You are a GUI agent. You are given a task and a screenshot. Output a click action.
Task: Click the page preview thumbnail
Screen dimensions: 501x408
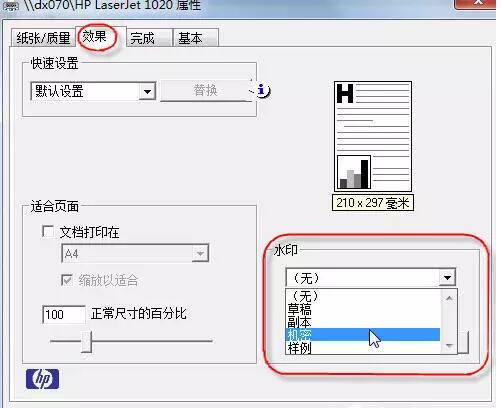tap(373, 136)
